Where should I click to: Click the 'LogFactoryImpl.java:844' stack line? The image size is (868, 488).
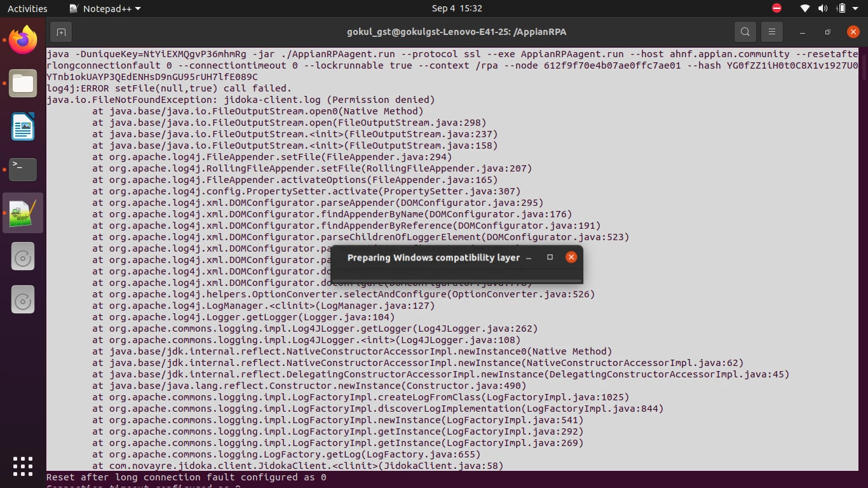click(x=378, y=409)
